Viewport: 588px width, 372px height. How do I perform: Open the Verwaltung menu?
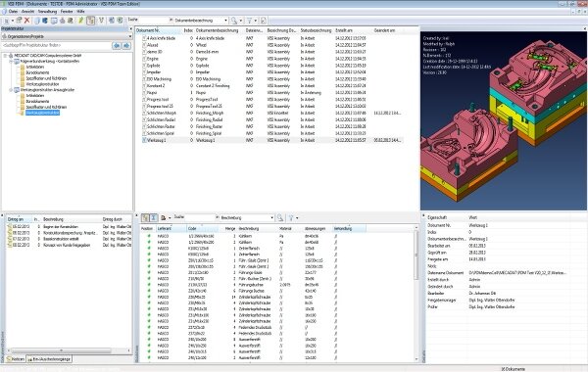tap(47, 12)
